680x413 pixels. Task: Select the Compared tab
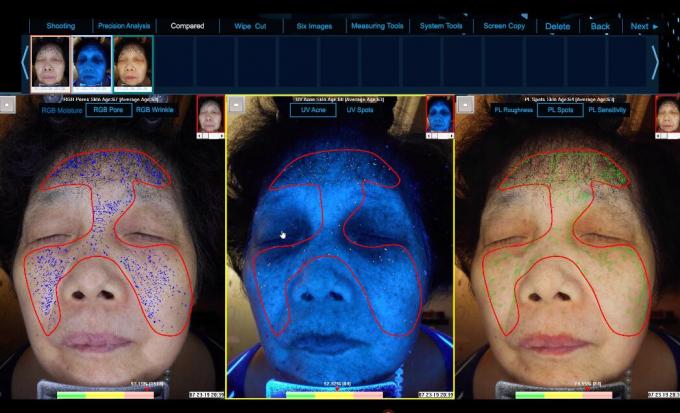click(187, 26)
